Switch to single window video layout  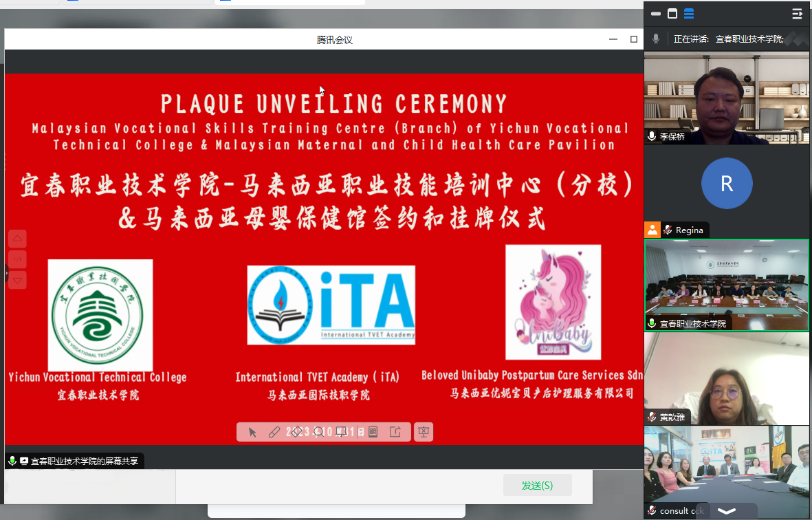pyautogui.click(x=672, y=14)
